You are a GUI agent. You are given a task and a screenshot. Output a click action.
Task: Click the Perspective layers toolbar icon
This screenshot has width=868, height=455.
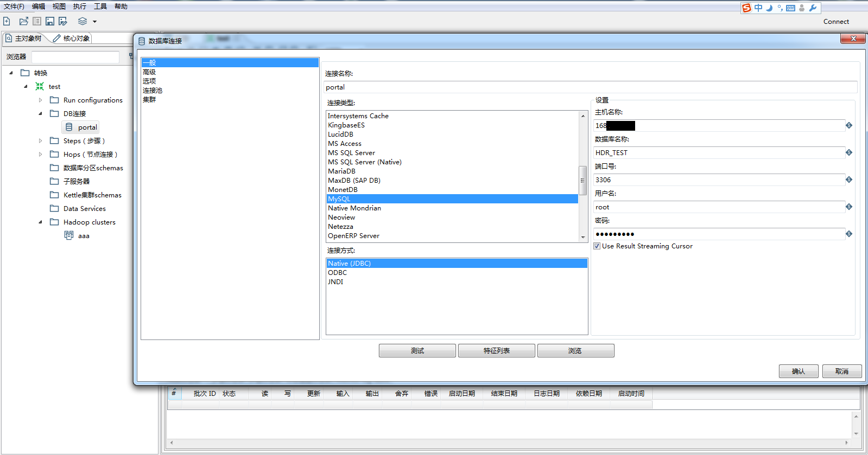pos(83,21)
